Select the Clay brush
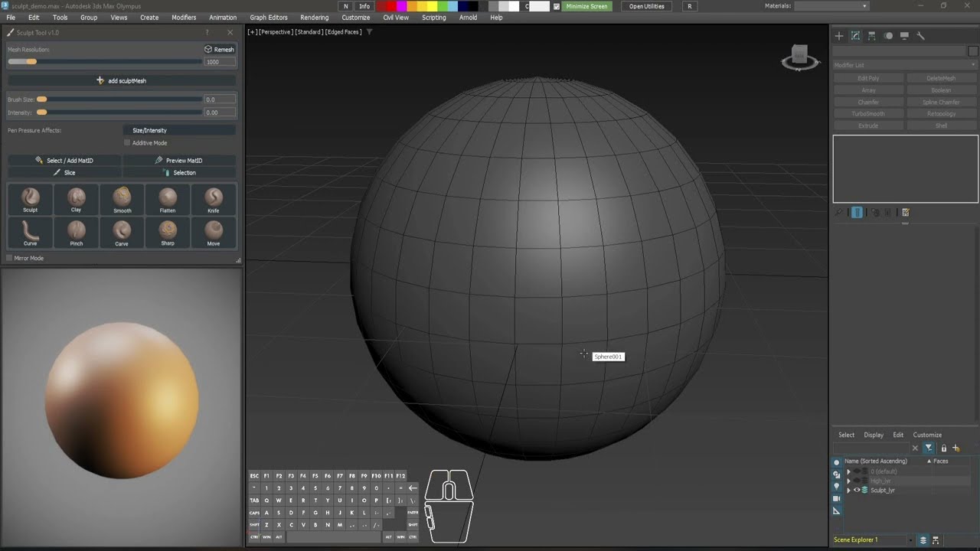 pos(76,200)
